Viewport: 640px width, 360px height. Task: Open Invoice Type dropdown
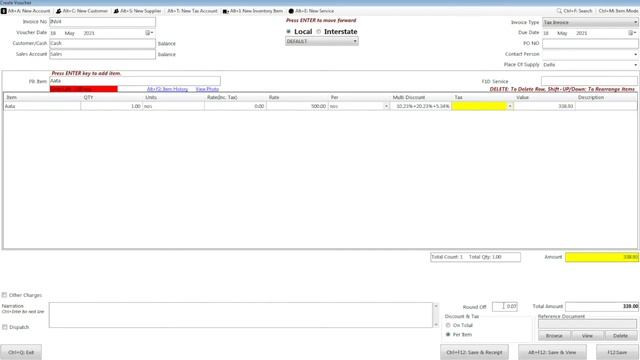click(x=590, y=22)
